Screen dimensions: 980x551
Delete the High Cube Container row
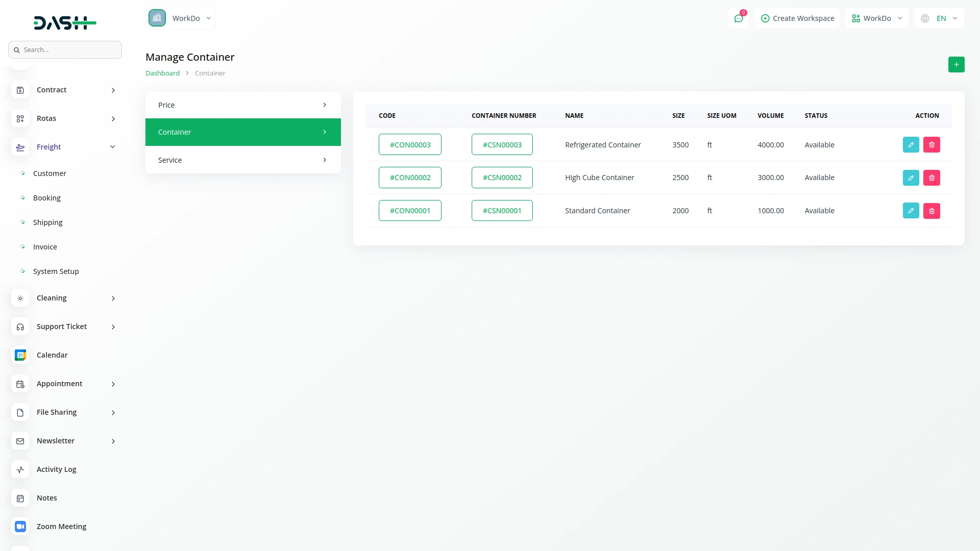931,178
